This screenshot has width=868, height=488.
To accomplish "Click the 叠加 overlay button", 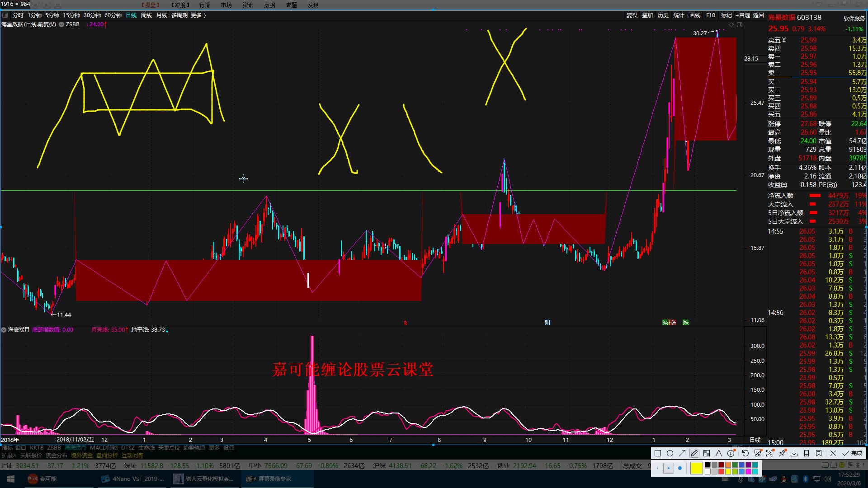I will (x=647, y=15).
